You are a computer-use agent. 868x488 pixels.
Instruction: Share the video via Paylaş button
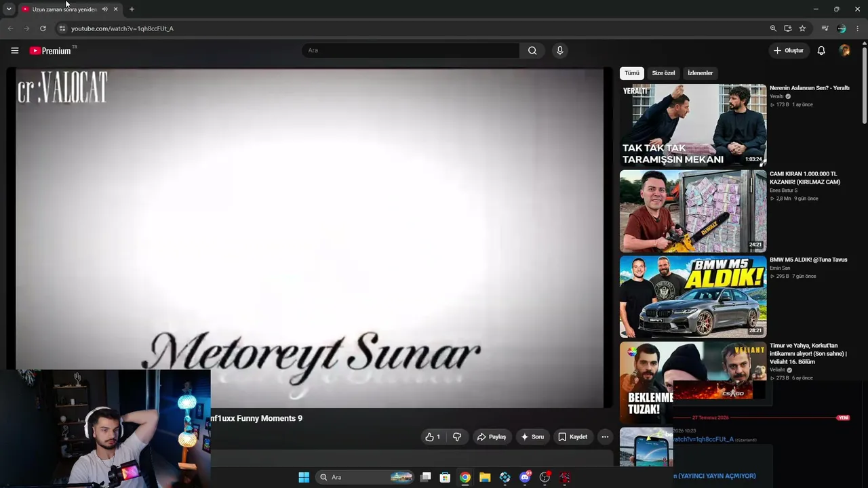[491, 437]
